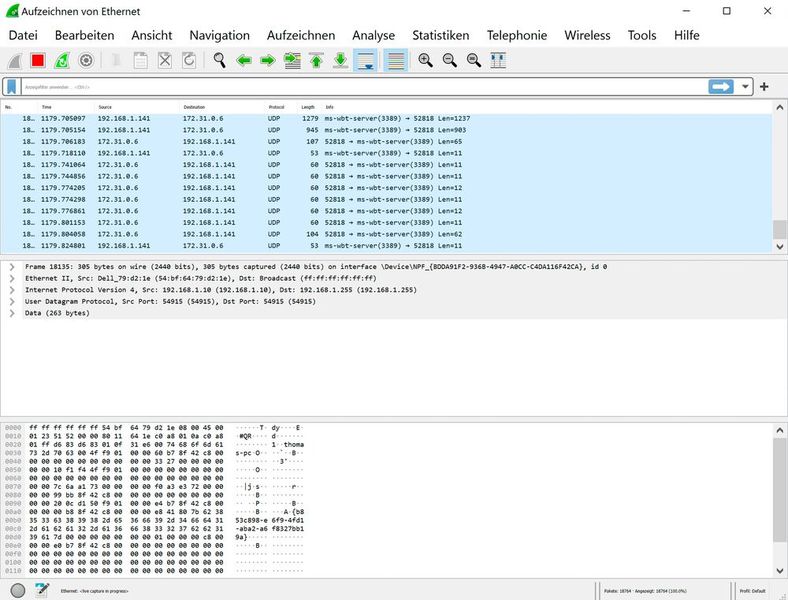Image resolution: width=788 pixels, height=600 pixels.
Task: Click the display filter bookmark icon
Action: [x=12, y=87]
